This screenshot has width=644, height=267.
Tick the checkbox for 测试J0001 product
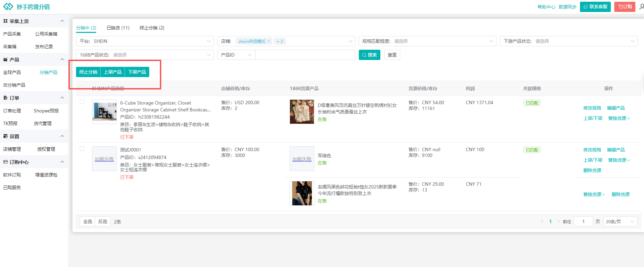click(x=82, y=149)
